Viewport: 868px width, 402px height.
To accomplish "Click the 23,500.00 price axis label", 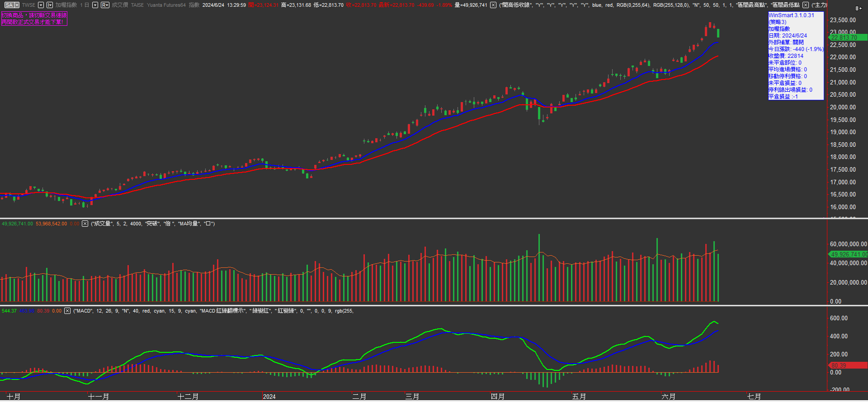I will (843, 20).
